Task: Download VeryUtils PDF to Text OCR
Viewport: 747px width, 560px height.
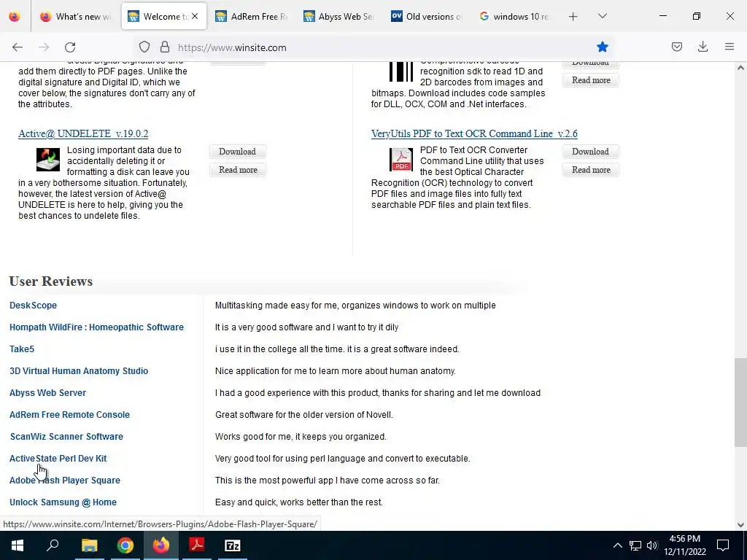Action: click(x=590, y=152)
